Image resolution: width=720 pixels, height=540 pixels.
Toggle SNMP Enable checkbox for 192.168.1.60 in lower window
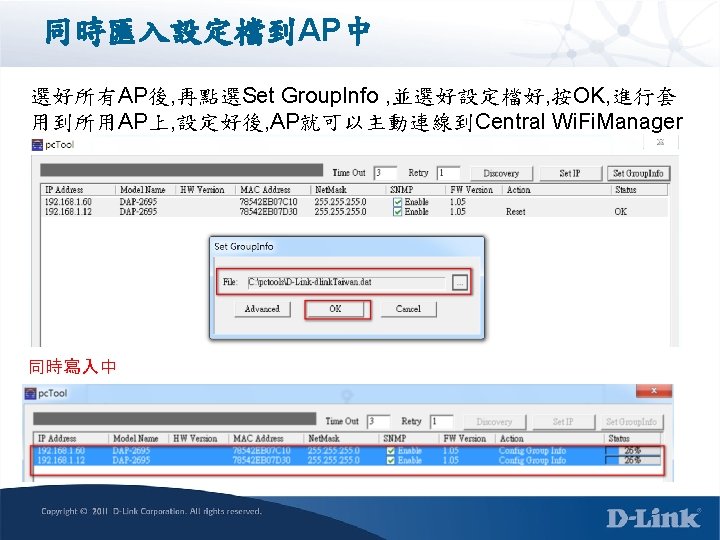390,451
